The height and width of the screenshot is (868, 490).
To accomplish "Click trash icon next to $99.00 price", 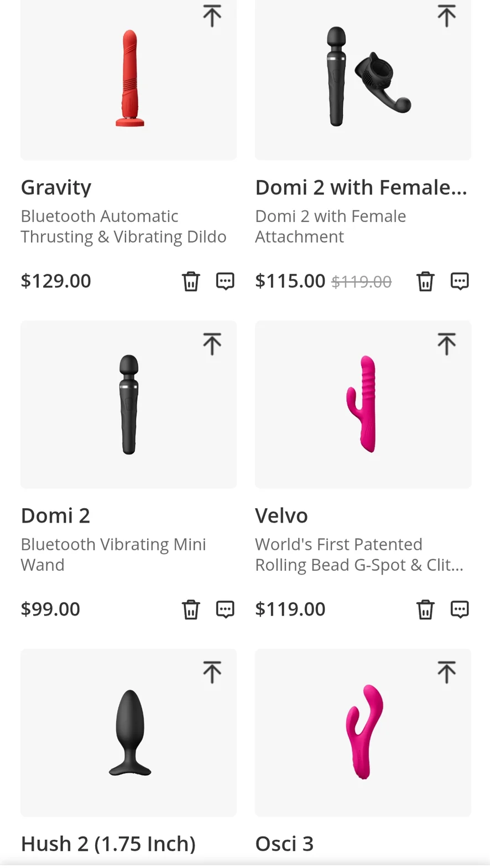I will [x=191, y=609].
